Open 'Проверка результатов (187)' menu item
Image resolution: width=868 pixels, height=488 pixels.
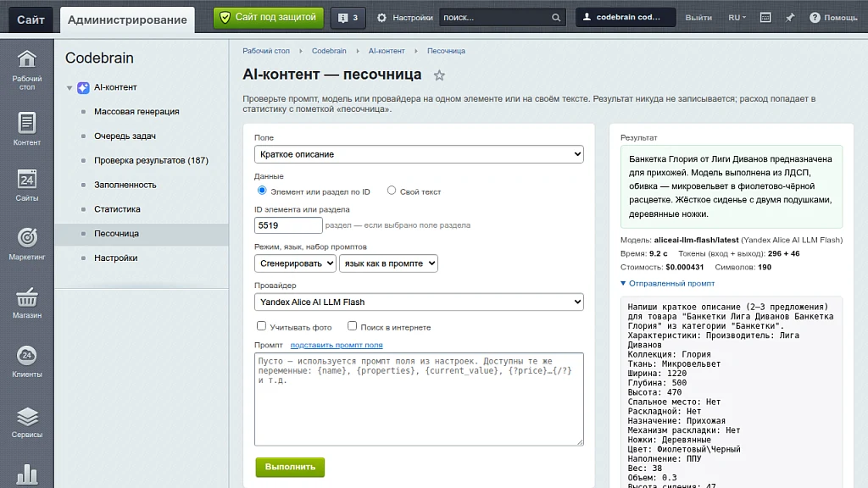click(151, 160)
